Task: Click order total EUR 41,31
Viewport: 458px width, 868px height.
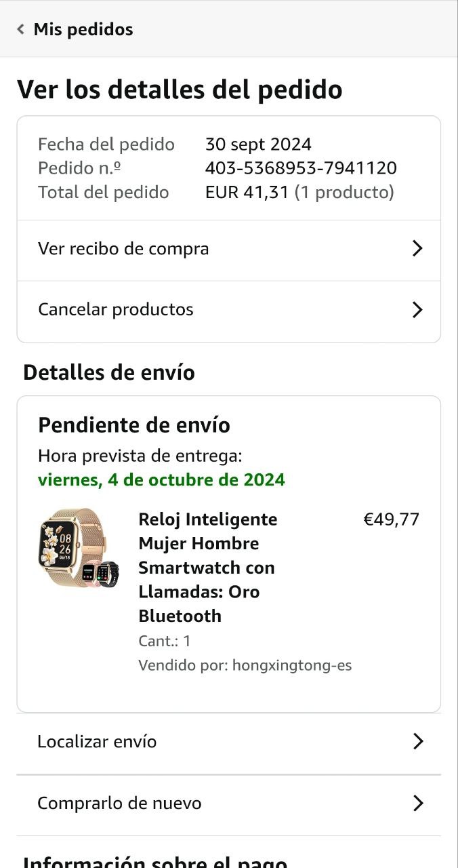Action: coord(247,193)
